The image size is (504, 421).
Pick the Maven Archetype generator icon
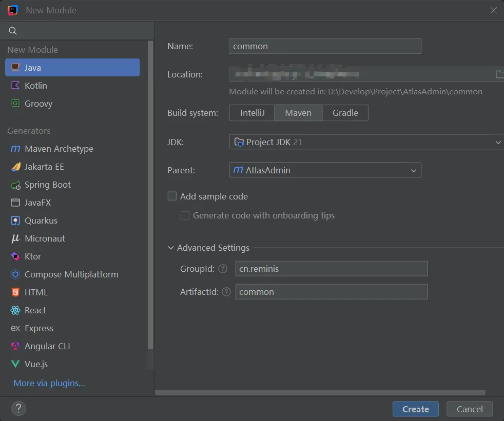pyautogui.click(x=15, y=149)
